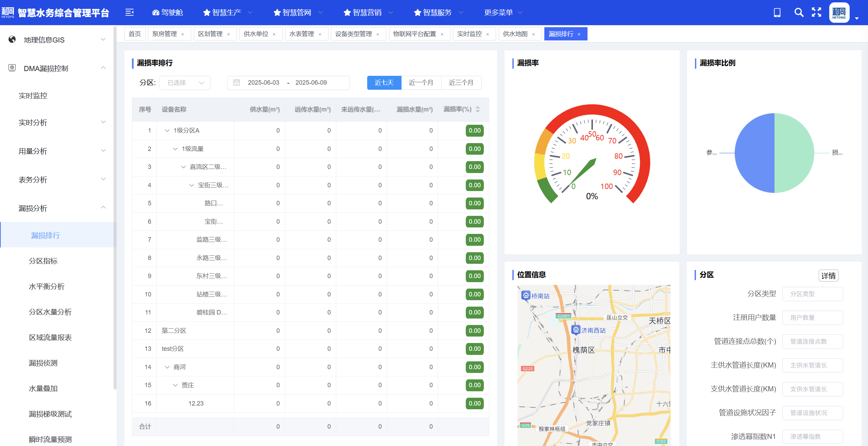868x446 pixels.
Task: Open the 已选择 partition dropdown
Action: pos(185,83)
